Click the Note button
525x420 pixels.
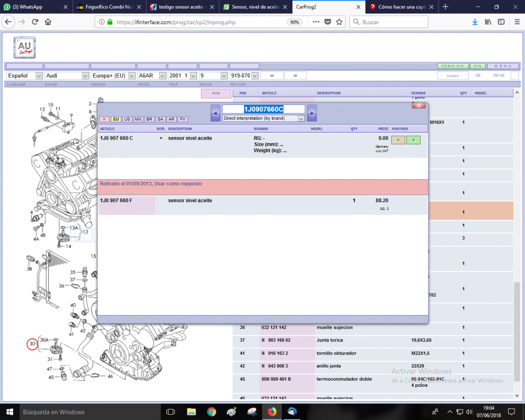point(216,93)
